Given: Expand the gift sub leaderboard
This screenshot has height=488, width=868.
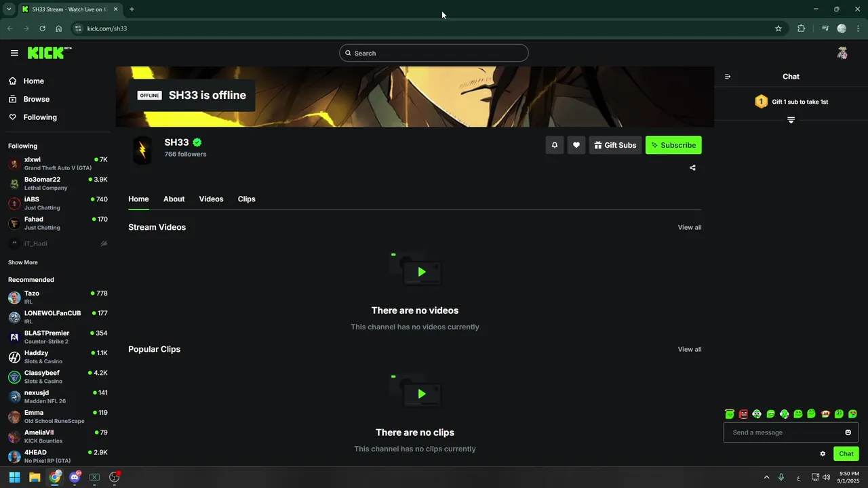Looking at the screenshot, I should point(791,120).
